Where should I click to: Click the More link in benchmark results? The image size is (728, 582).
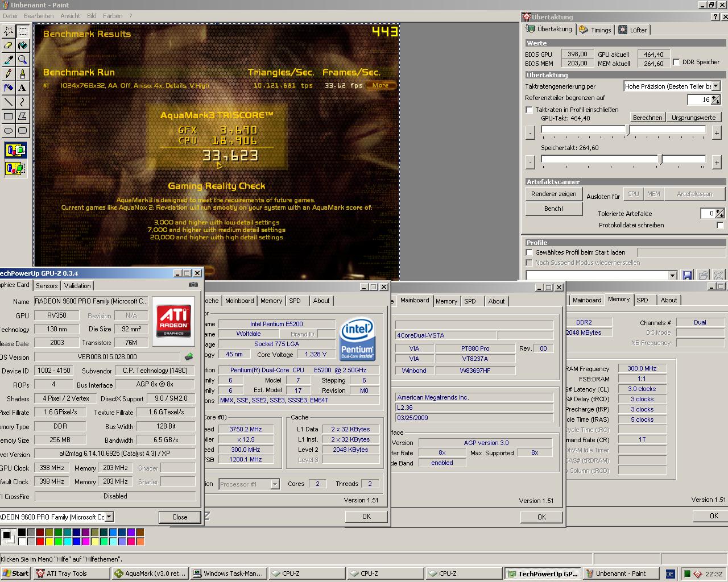click(380, 85)
